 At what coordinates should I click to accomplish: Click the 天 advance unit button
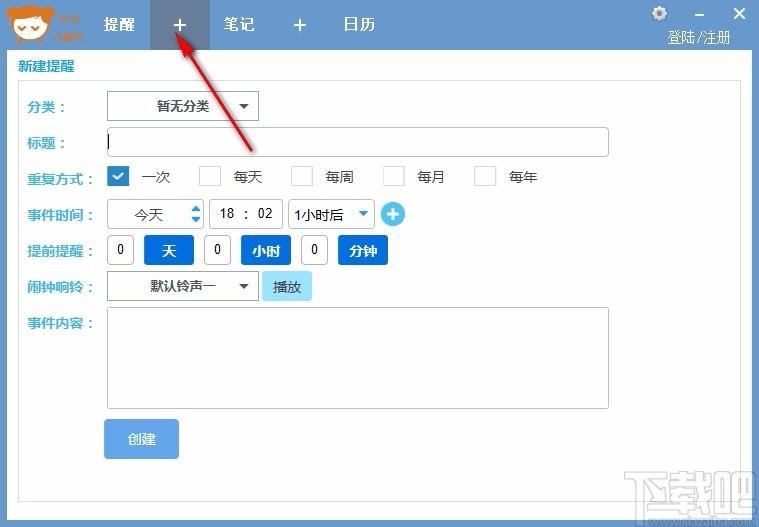169,250
